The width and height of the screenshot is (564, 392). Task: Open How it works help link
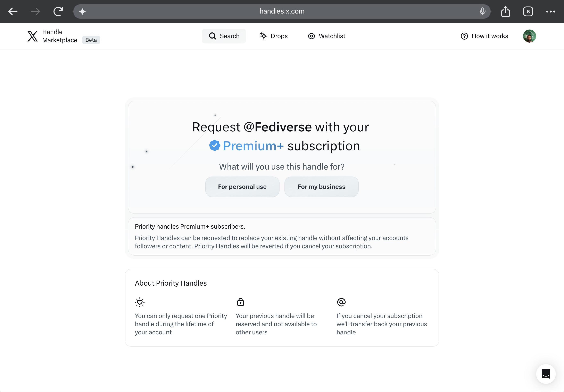coord(484,36)
